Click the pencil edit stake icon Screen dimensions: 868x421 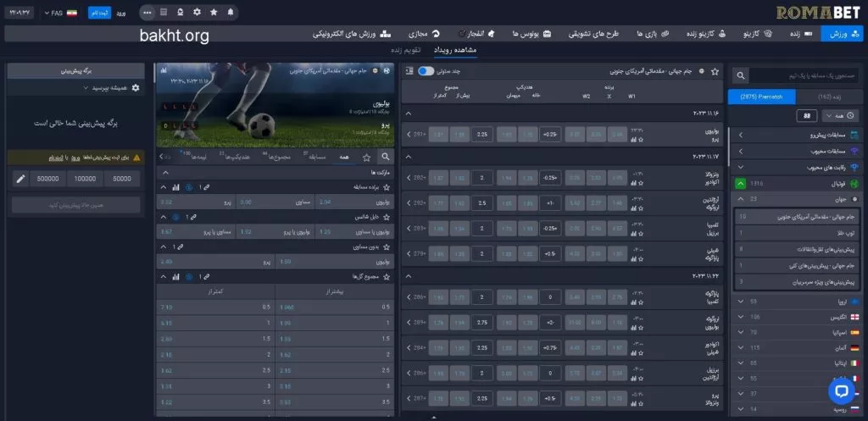(20, 179)
